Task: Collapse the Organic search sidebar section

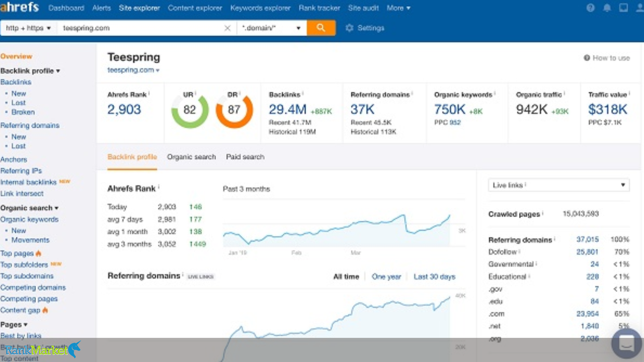Action: coord(29,208)
